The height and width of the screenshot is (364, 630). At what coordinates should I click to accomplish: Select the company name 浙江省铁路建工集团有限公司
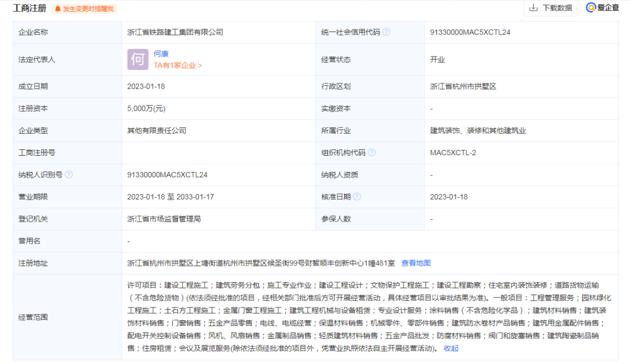coord(174,32)
